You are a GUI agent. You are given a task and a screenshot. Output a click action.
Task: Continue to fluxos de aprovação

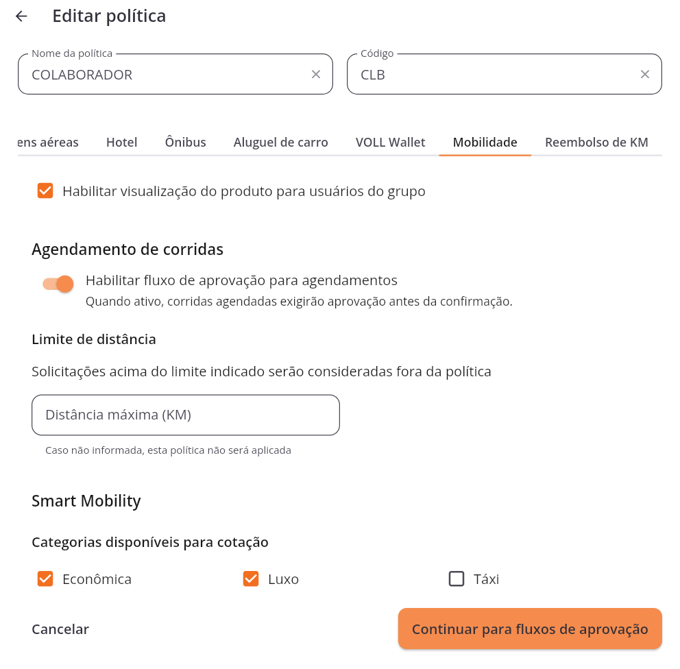click(530, 629)
